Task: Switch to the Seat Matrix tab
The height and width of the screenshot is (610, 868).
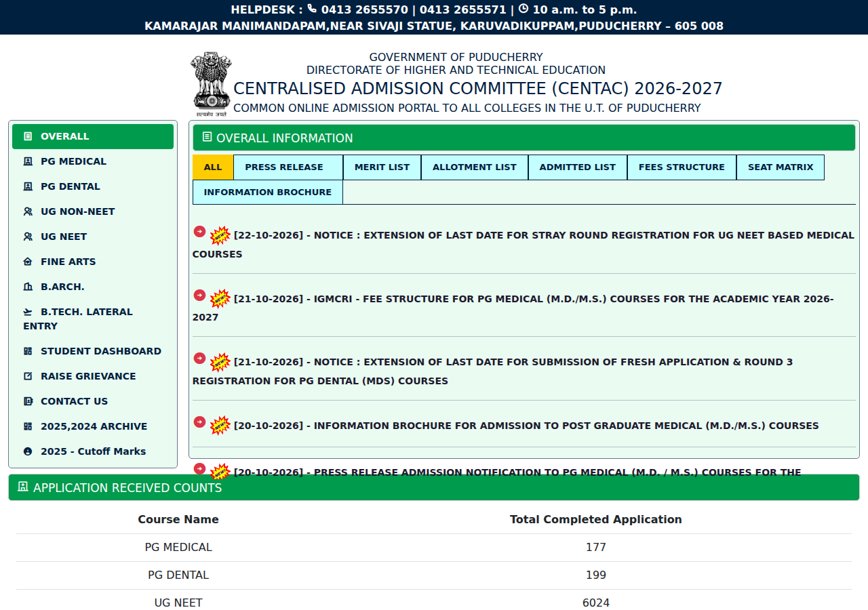Action: pos(781,167)
